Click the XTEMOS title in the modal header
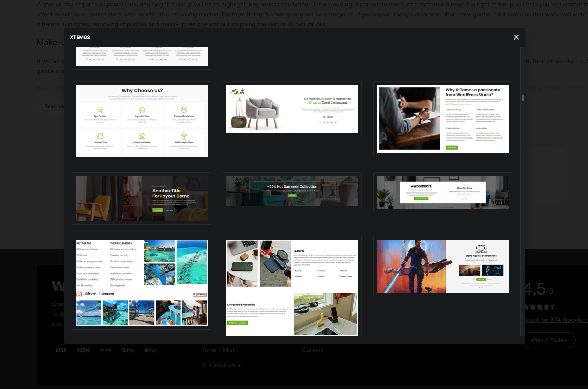The image size is (588, 389). point(80,37)
